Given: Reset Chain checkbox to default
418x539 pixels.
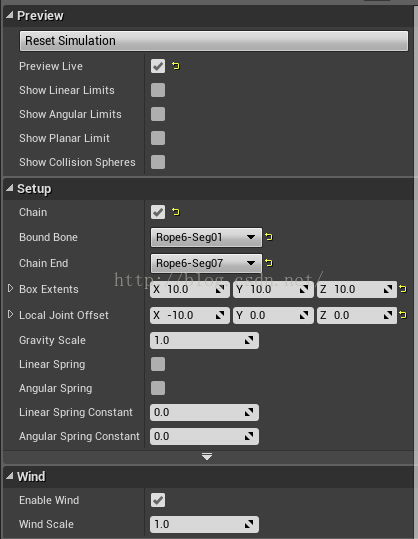Looking at the screenshot, I should pyautogui.click(x=176, y=212).
